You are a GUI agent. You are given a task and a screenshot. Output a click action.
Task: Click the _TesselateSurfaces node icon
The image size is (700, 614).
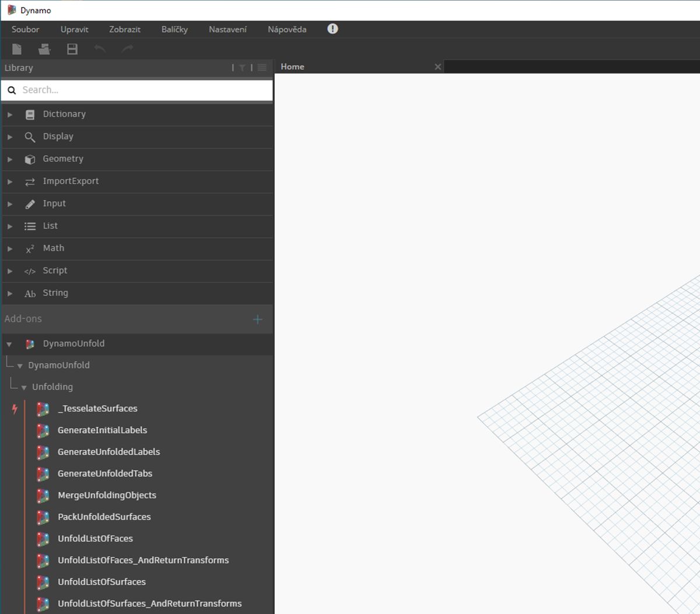[x=43, y=409]
